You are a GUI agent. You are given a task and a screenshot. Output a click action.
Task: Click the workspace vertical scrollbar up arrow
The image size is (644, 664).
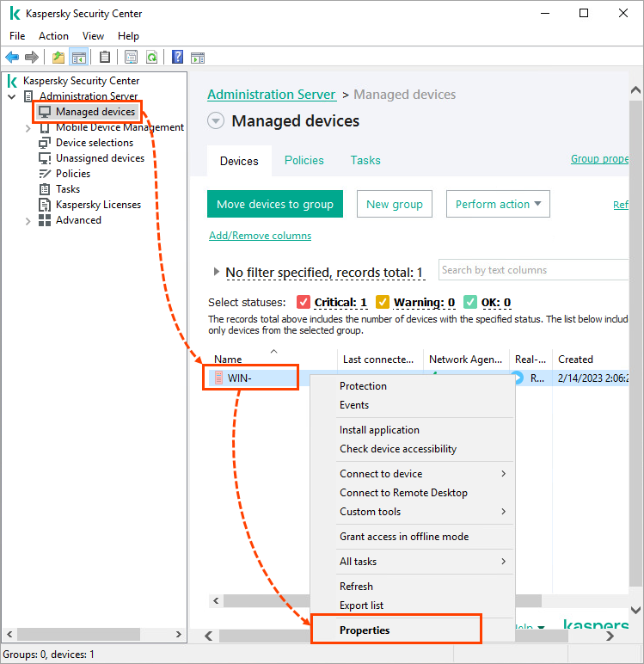point(636,90)
